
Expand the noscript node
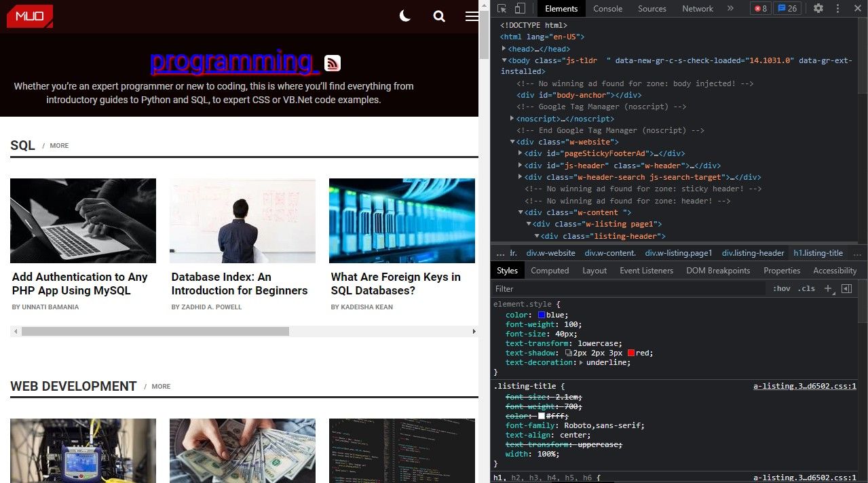[512, 118]
